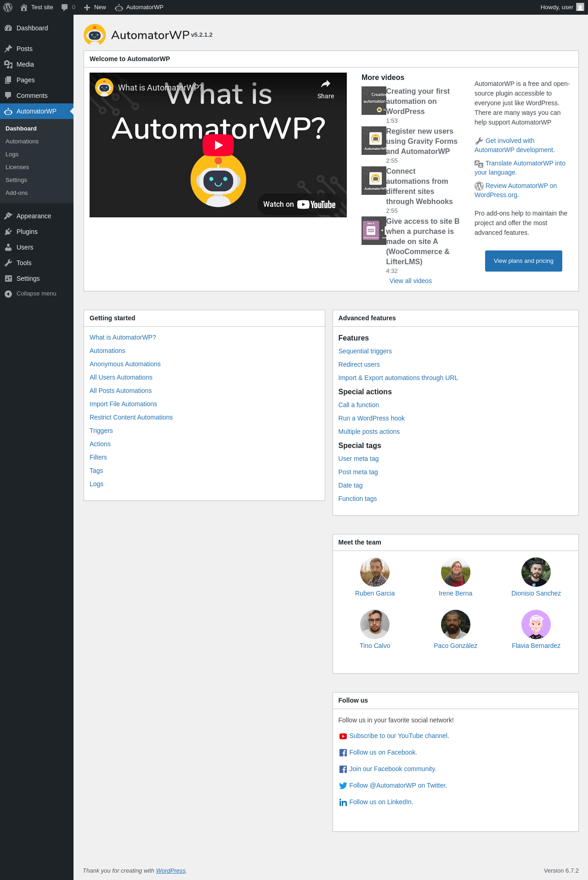
Task: Click the Creating your first automation video thumbnail
Action: click(374, 101)
